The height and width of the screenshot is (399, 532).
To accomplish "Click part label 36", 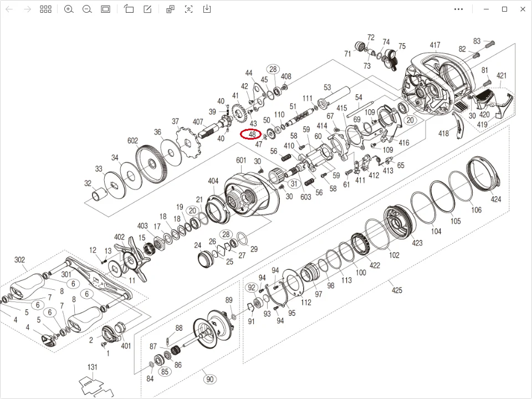I will pos(157,132).
